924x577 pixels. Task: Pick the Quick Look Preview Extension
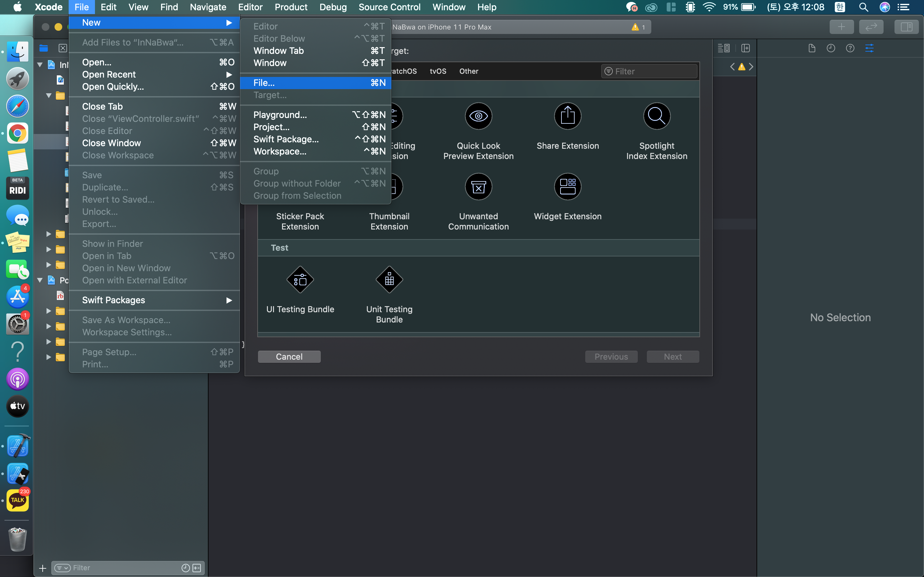point(478,116)
